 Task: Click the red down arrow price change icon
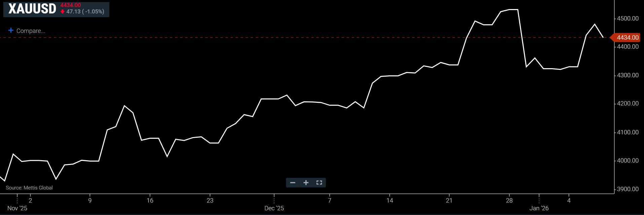(x=63, y=12)
